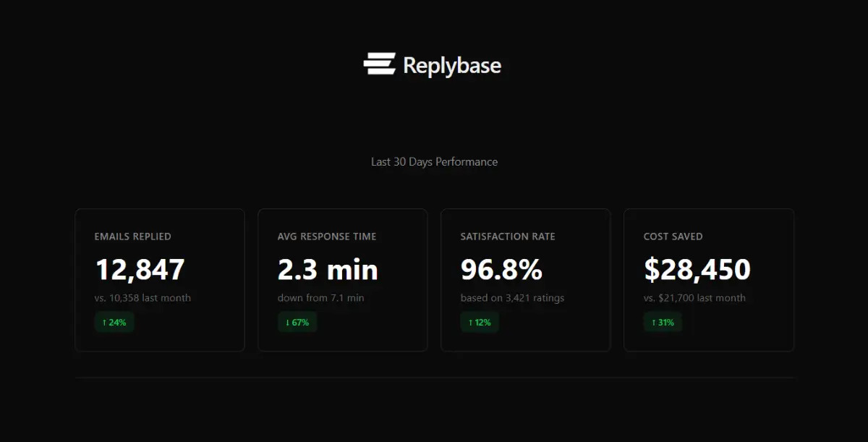Viewport: 868px width, 442px height.
Task: Select the AVG RESPONSE TIME card
Action: 342,280
